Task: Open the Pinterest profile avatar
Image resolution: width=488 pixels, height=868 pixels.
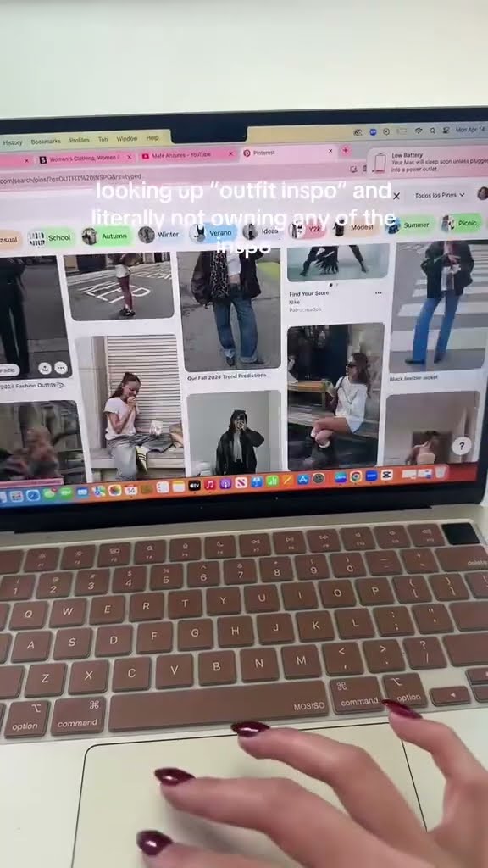Action: 482,193
